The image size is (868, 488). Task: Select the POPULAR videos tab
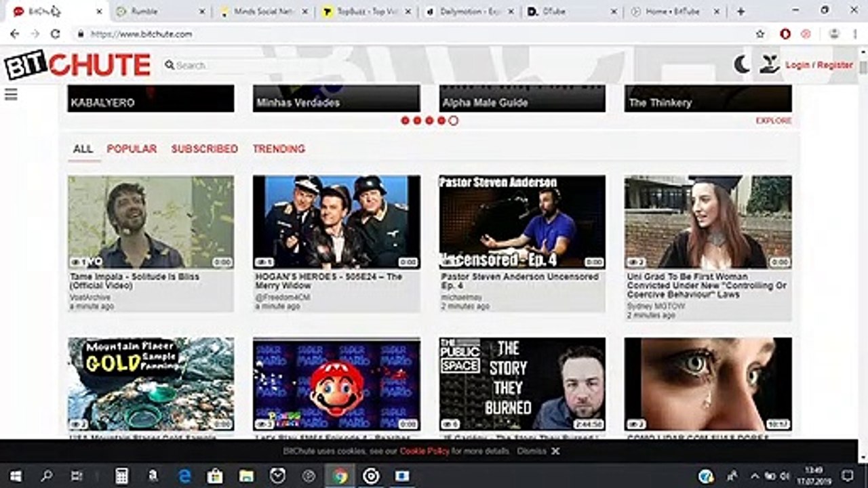click(x=132, y=149)
